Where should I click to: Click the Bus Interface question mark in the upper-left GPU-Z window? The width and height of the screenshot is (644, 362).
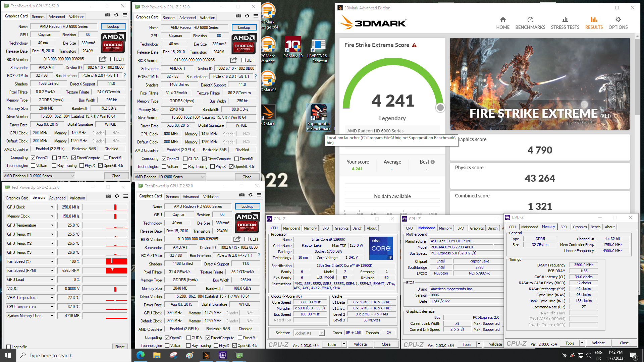click(125, 75)
